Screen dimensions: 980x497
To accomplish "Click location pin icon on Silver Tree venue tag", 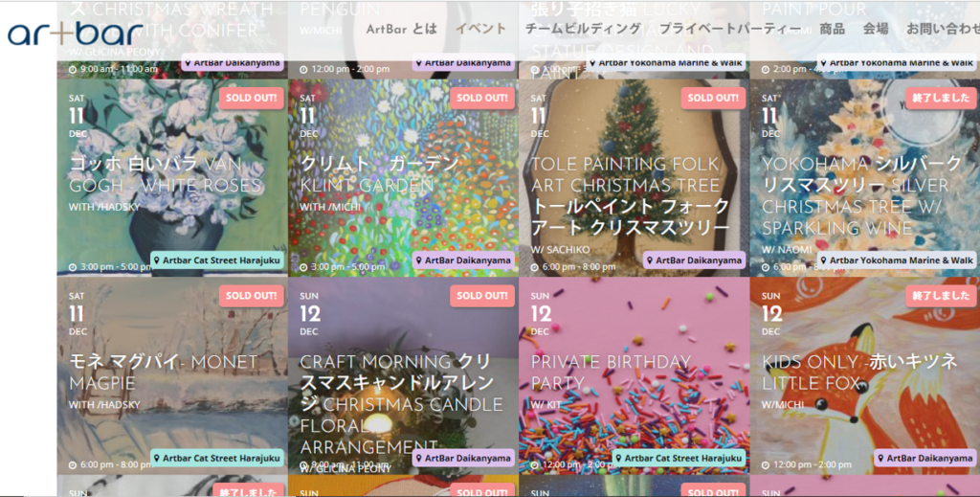I will 824,260.
